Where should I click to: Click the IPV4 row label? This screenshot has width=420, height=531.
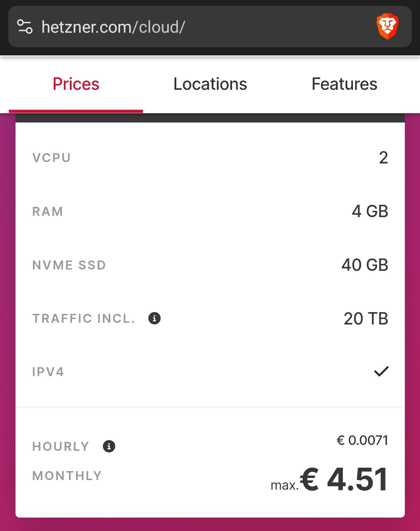[48, 372]
